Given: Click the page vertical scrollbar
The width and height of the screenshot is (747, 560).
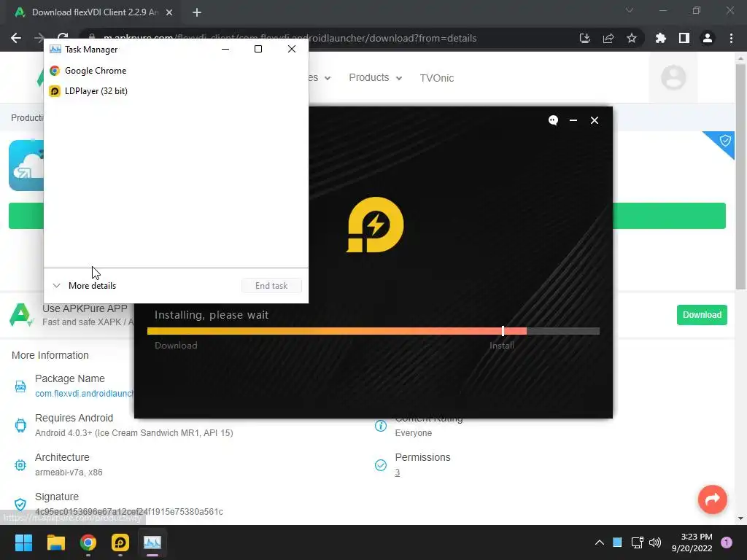Looking at the screenshot, I should click(x=740, y=176).
